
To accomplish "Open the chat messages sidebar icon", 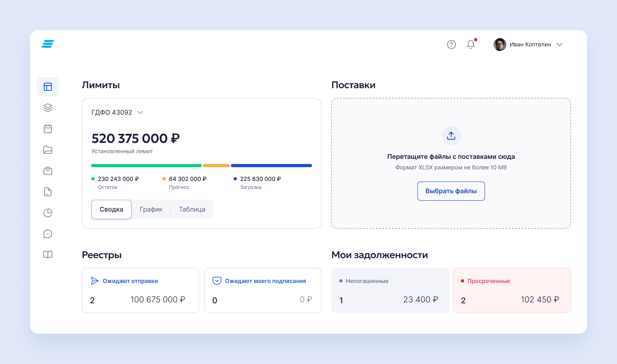I will coord(48,234).
